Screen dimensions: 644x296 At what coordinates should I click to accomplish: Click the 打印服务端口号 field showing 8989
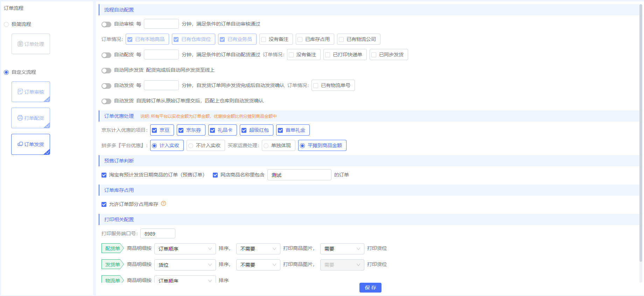[158, 233]
